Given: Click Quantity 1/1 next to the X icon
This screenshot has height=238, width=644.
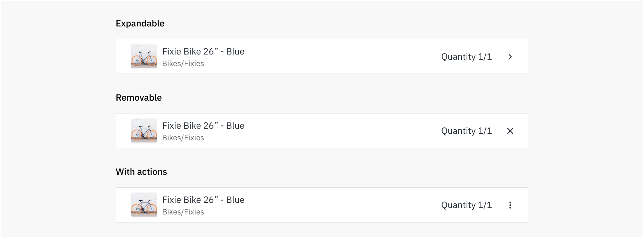Looking at the screenshot, I should (466, 131).
